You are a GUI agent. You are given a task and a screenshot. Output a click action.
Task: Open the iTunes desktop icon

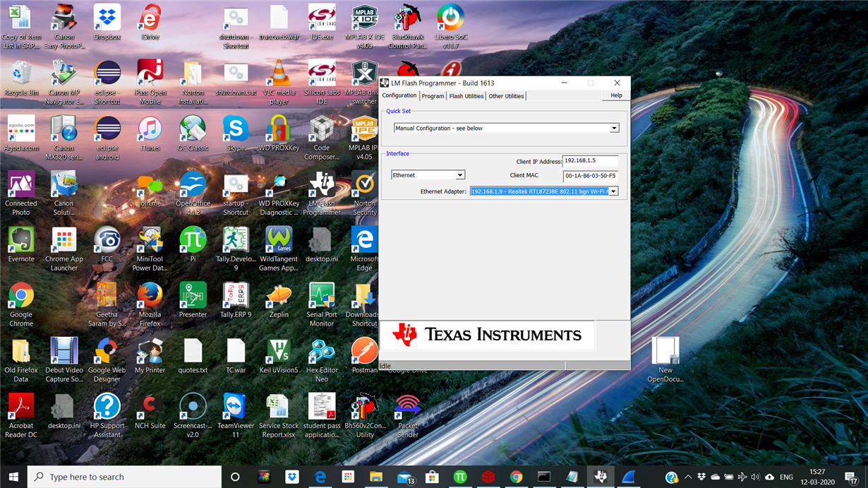[150, 134]
